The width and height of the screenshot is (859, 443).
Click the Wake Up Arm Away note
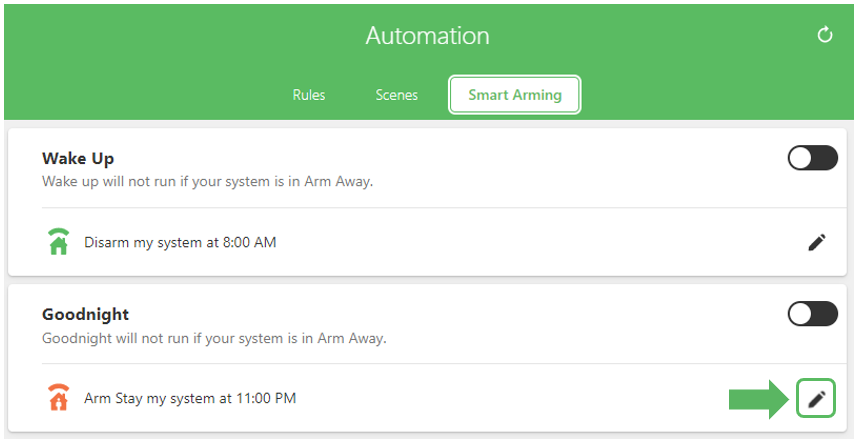208,181
